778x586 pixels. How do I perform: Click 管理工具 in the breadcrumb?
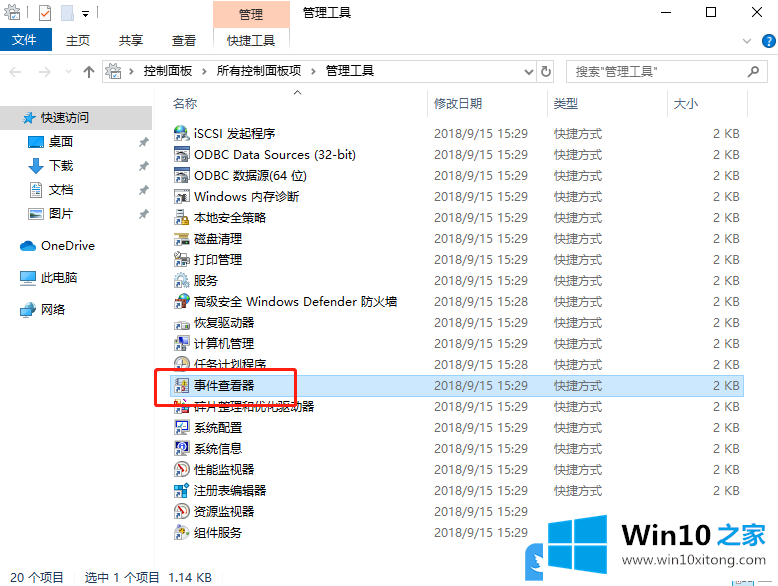point(350,71)
